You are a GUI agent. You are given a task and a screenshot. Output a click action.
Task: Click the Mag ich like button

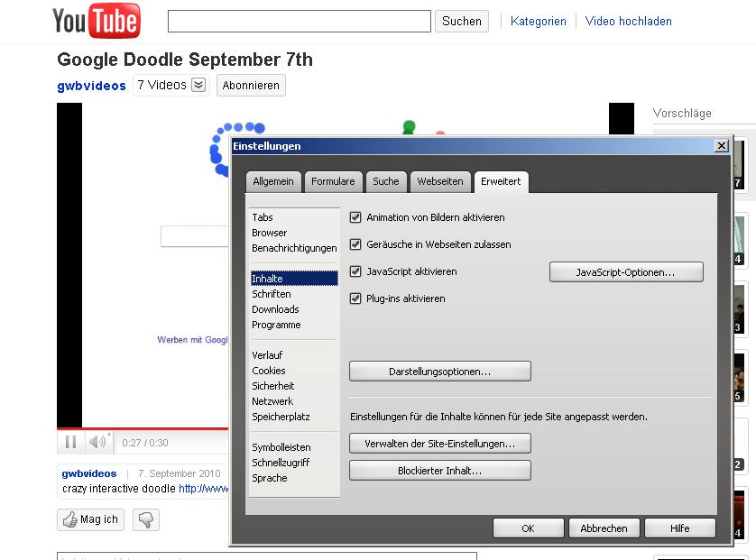90,519
